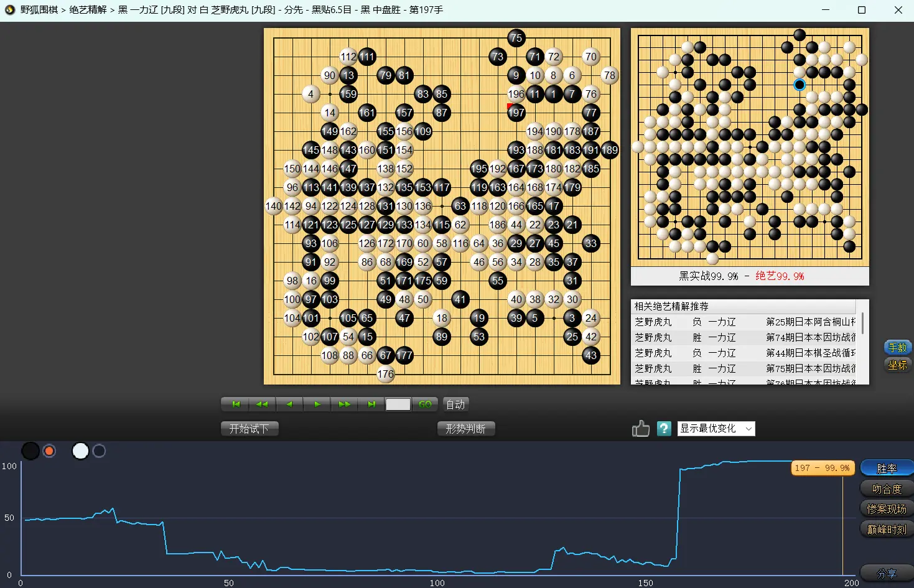Open the 显示最优变化 dropdown
Image resolution: width=914 pixels, height=588 pixels.
click(x=716, y=429)
